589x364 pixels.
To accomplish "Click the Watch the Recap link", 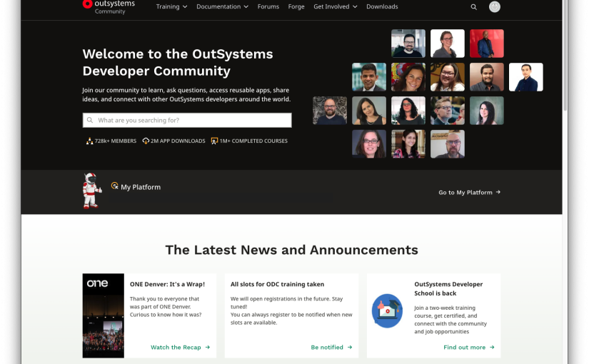I will click(180, 347).
